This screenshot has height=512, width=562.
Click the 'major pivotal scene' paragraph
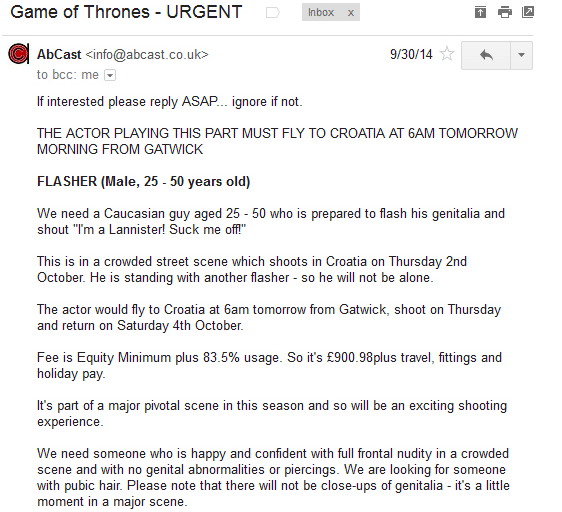(x=272, y=413)
